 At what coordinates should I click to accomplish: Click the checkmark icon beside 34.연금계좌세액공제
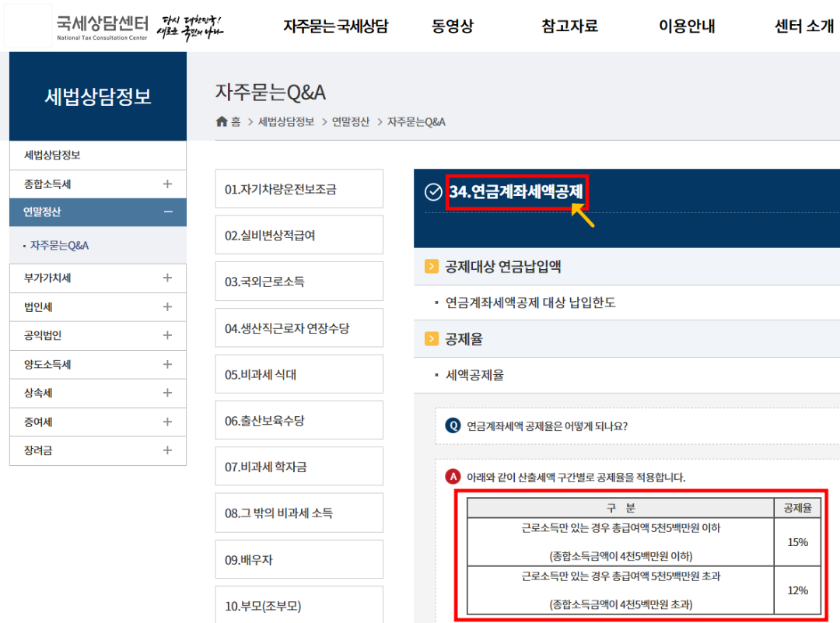(x=433, y=192)
